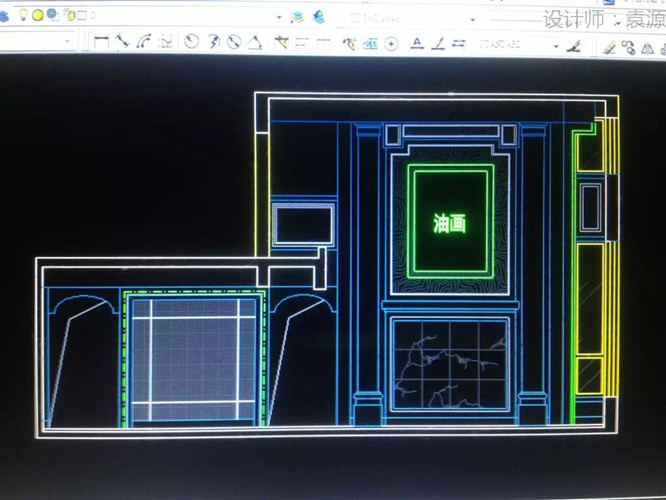Expand the layer list dropdown arrow
This screenshot has height=500, width=666.
[x=280, y=16]
